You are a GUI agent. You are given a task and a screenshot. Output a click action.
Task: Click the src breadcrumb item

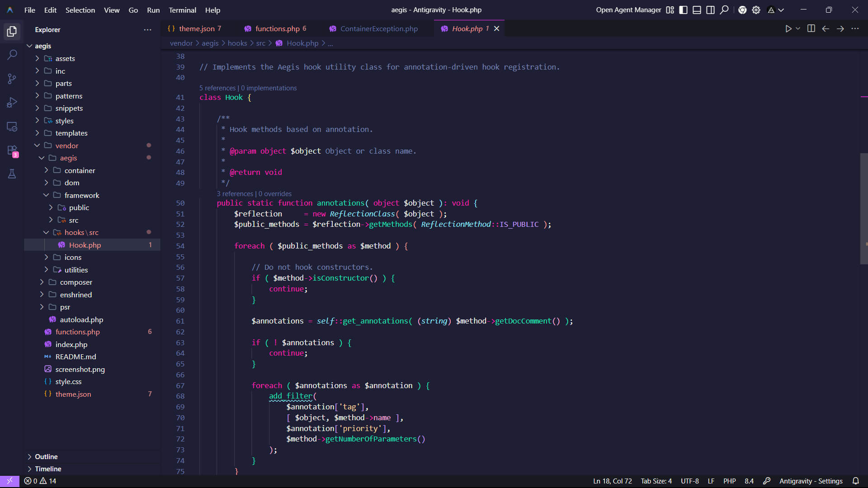coord(261,43)
